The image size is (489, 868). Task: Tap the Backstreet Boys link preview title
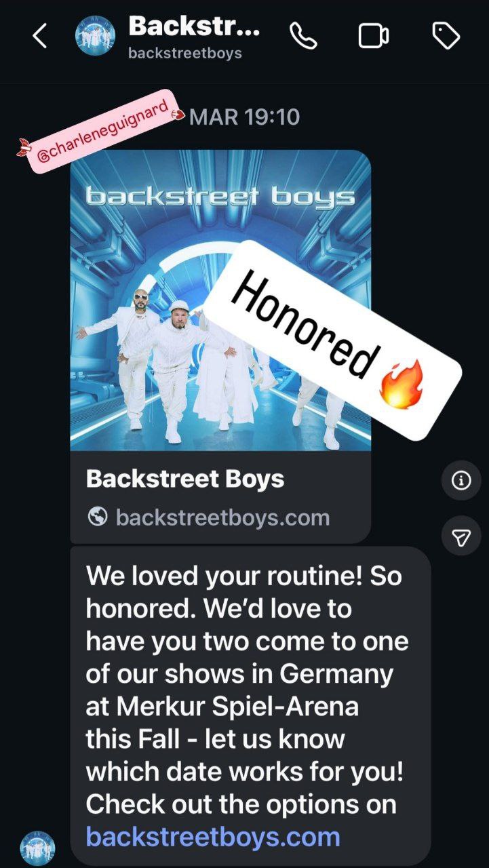185,479
